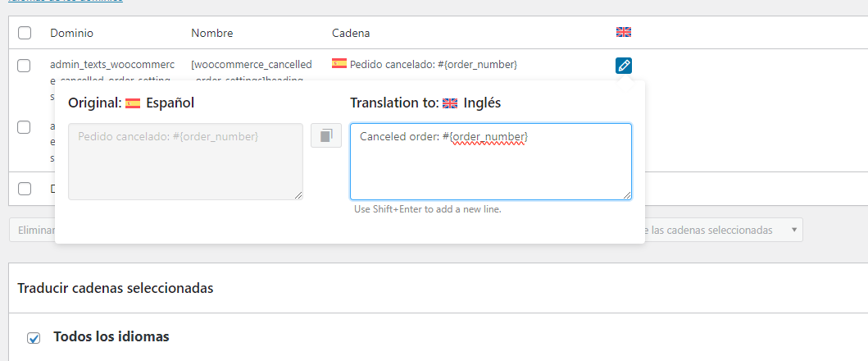This screenshot has width=868, height=361.
Task: Uncheck the Todos los idiomas checkbox
Action: click(x=34, y=338)
